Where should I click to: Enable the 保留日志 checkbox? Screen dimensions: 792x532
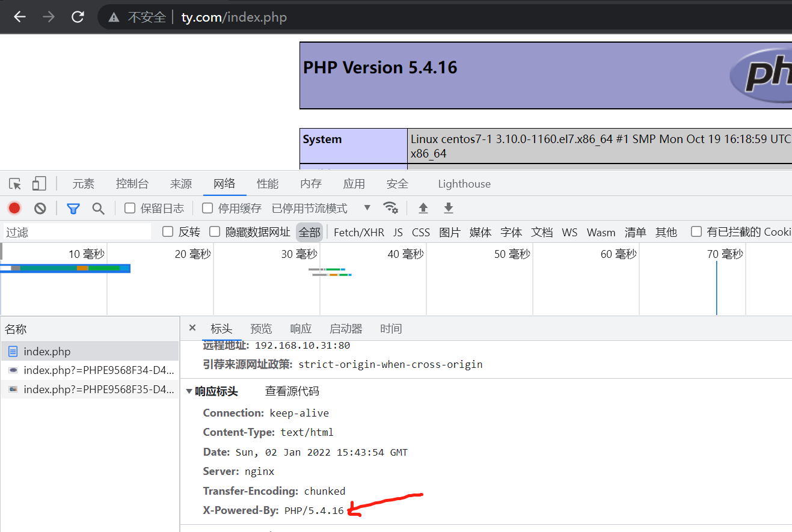[x=130, y=208]
